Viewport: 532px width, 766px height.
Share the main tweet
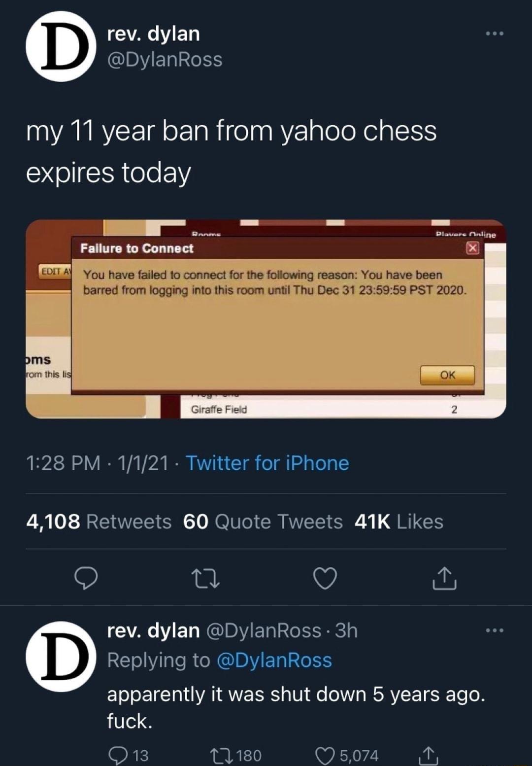[444, 578]
